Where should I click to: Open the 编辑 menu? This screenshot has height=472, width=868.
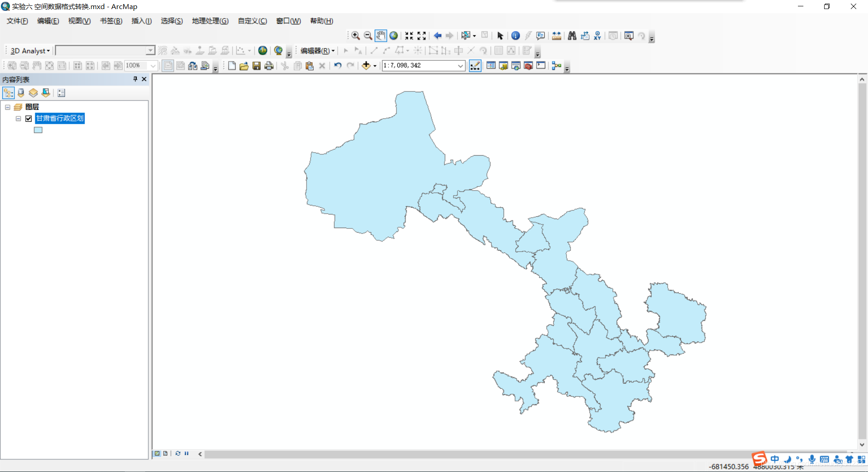coord(48,21)
